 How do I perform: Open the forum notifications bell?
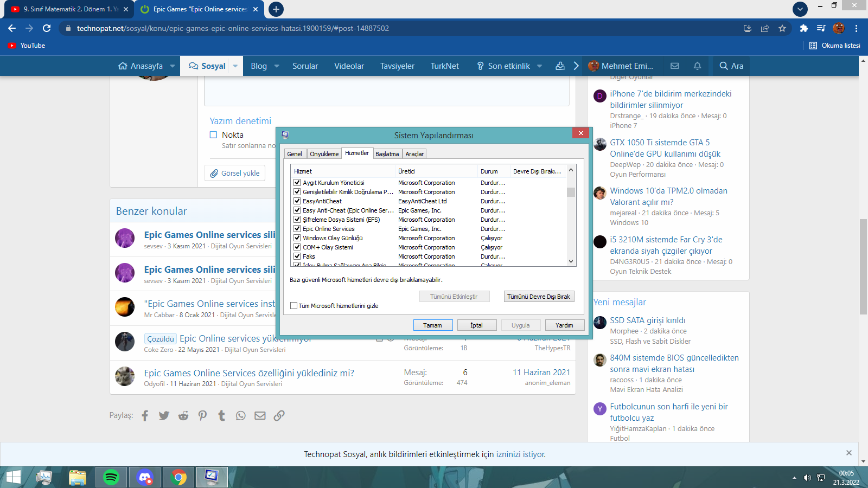698,66
